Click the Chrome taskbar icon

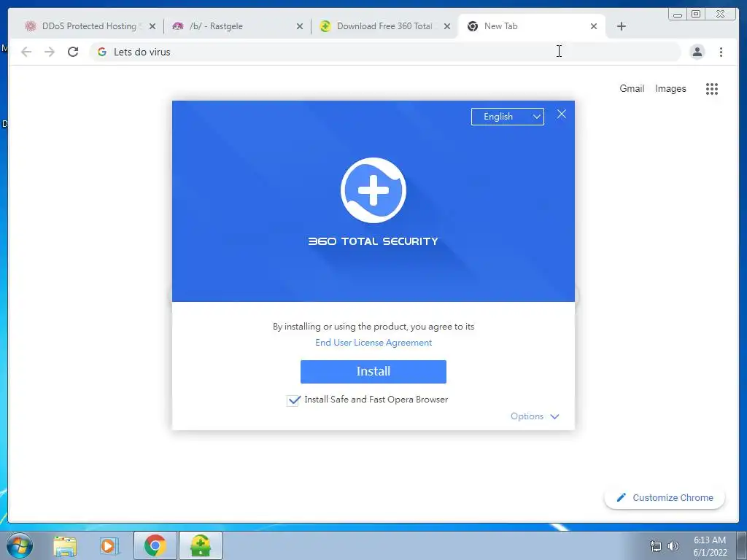click(155, 545)
